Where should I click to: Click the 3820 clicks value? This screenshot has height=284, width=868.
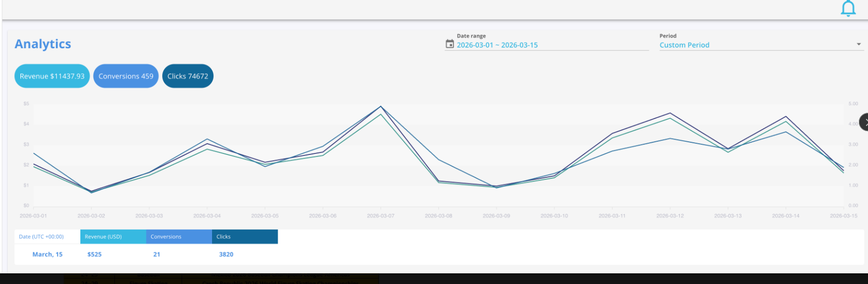(226, 255)
